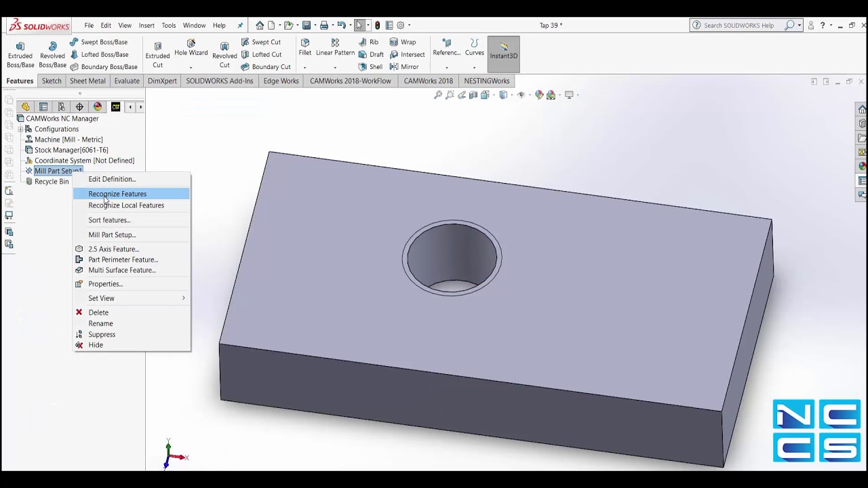The image size is (868, 488).
Task: Open the Hole Wizard tool
Action: (x=191, y=47)
